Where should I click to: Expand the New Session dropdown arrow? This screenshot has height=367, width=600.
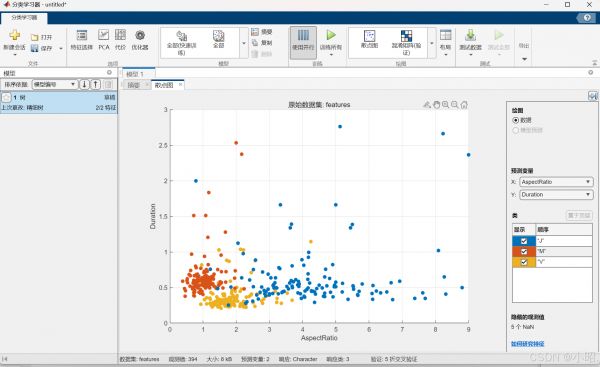[15, 55]
